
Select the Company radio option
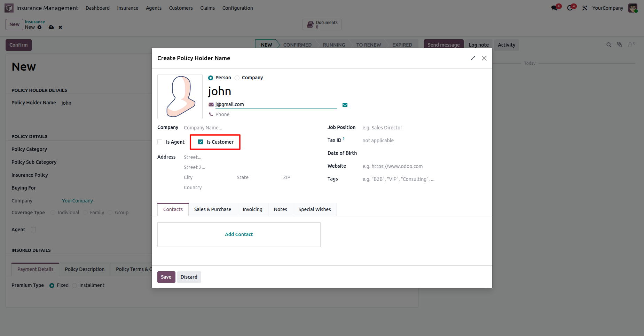tap(237, 78)
